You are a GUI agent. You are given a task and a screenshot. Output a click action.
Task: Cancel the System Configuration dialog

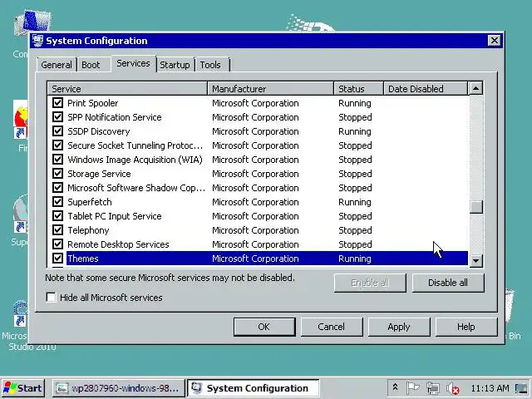(x=331, y=327)
